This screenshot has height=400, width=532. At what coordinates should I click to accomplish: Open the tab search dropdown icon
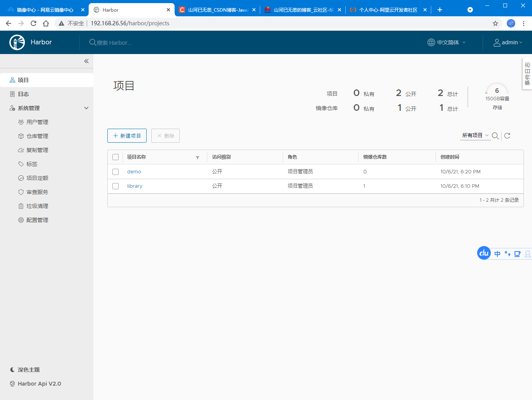pyautogui.click(x=470, y=10)
